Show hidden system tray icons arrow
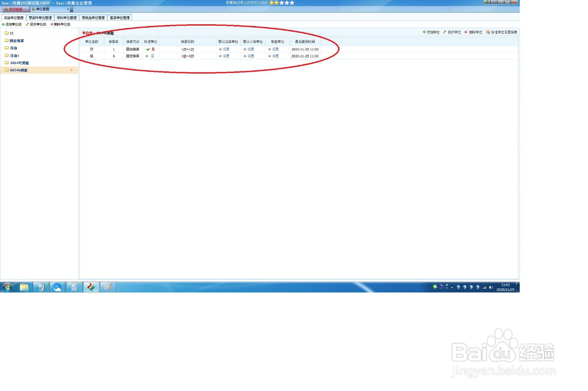 (452, 288)
